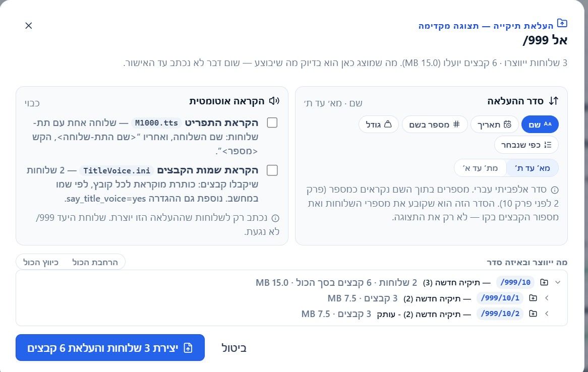Click the info icon beside סדר אלפביתי עברי
The width and height of the screenshot is (588, 372).
click(x=554, y=190)
